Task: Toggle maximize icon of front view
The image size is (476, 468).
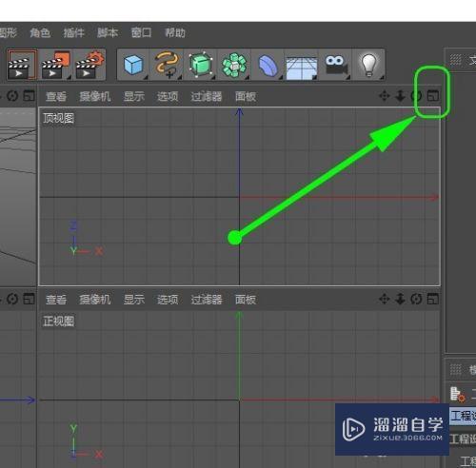Action: click(x=433, y=299)
